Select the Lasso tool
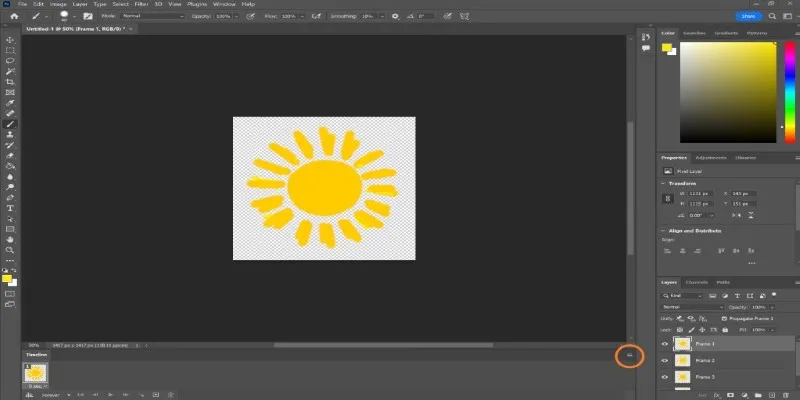 (10, 61)
